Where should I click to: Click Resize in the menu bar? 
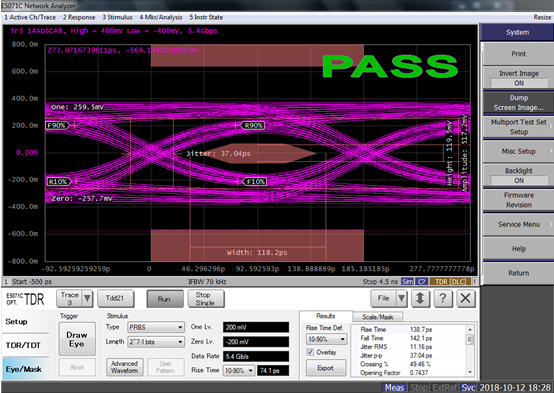(x=542, y=17)
